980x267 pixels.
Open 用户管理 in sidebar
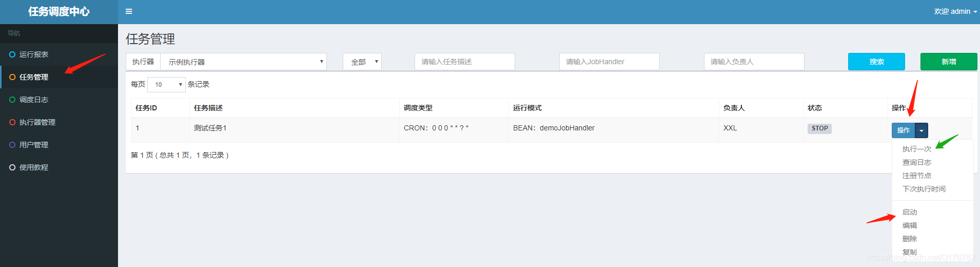click(59, 145)
